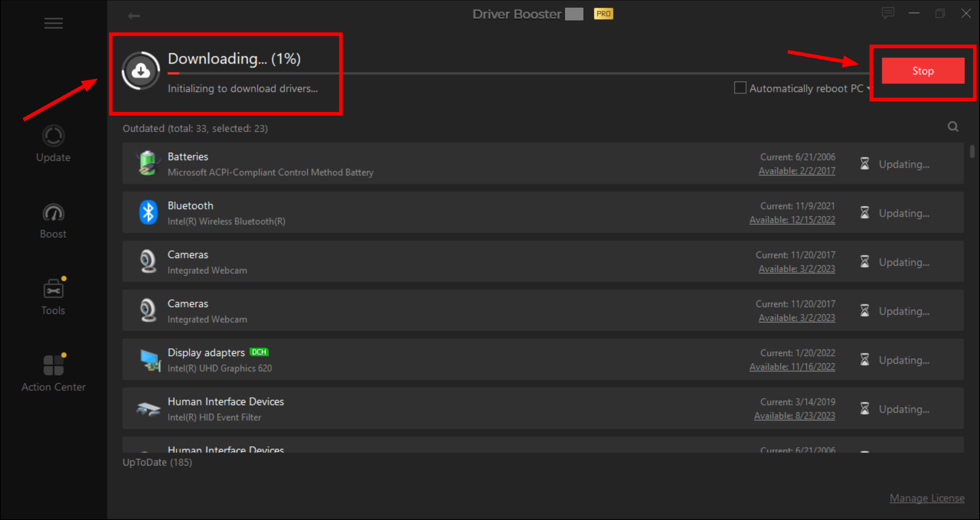The height and width of the screenshot is (520, 980).
Task: Expand the Automatically reboot PC dropdown arrow
Action: (869, 88)
